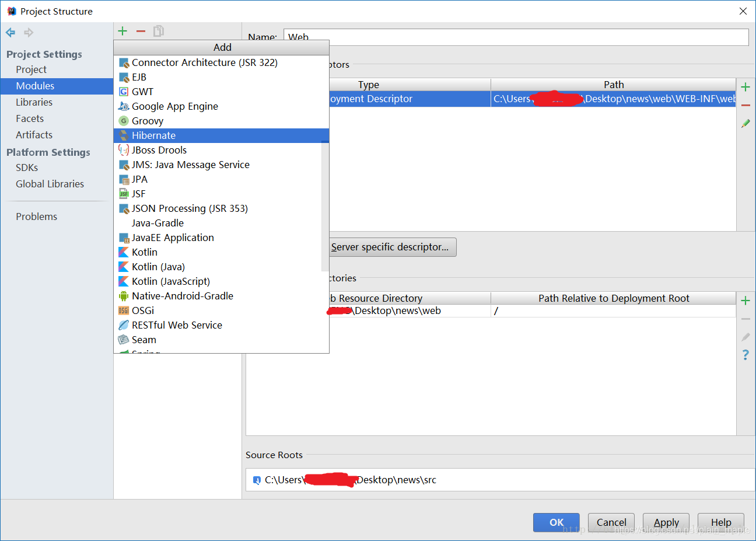Add a deployment descriptor with green plus

(745, 87)
